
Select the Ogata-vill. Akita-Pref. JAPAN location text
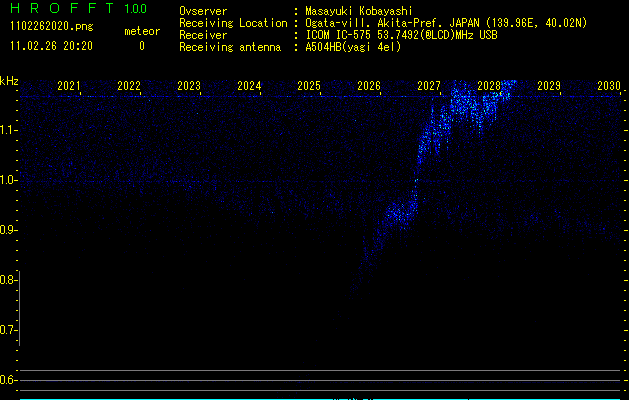[x=446, y=23]
